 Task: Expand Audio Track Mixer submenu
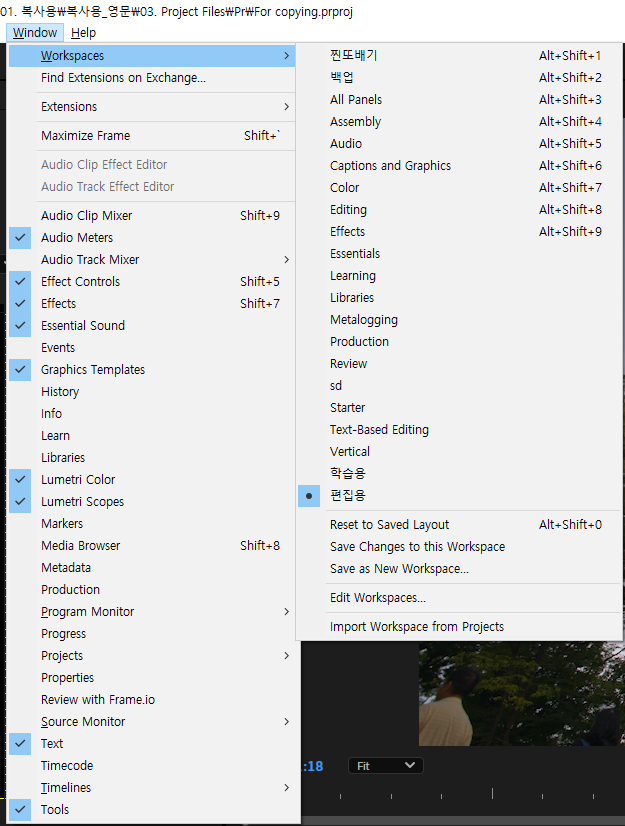[x=152, y=260]
